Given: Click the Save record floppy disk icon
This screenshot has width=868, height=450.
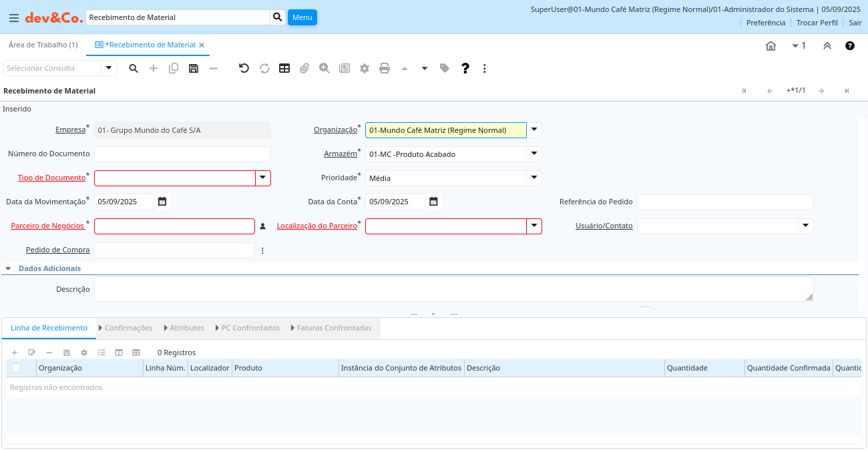Looking at the screenshot, I should [x=194, y=68].
